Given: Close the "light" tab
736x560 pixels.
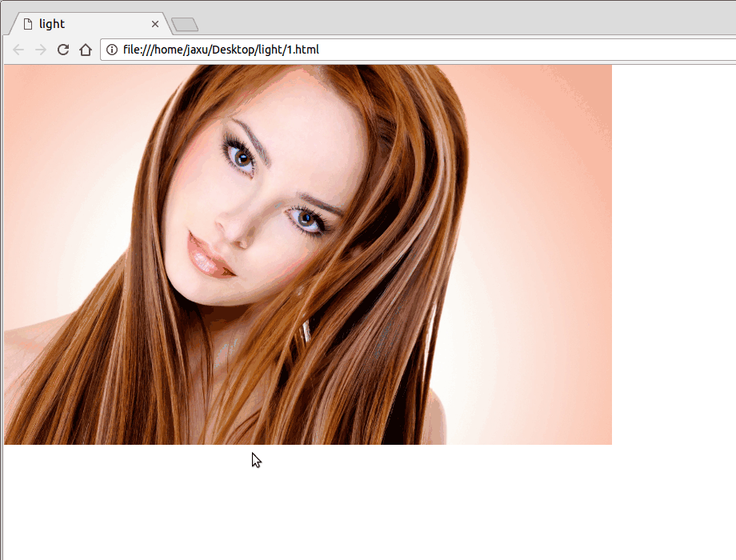Looking at the screenshot, I should (x=155, y=24).
